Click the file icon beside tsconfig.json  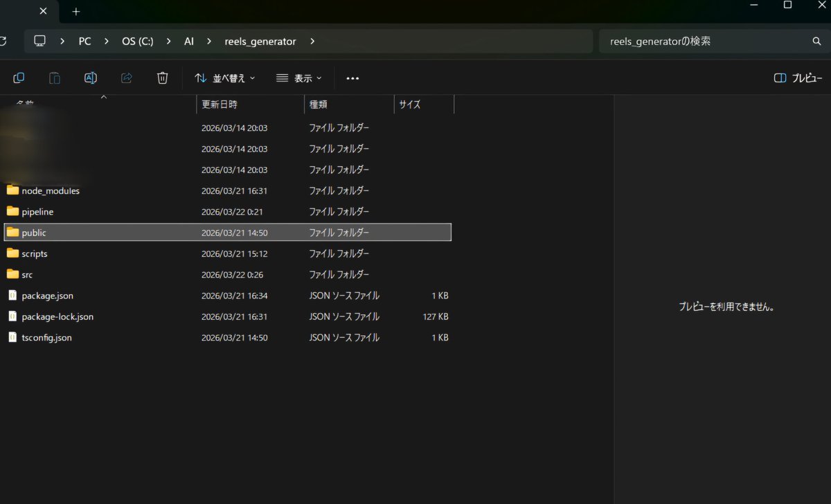[12, 338]
